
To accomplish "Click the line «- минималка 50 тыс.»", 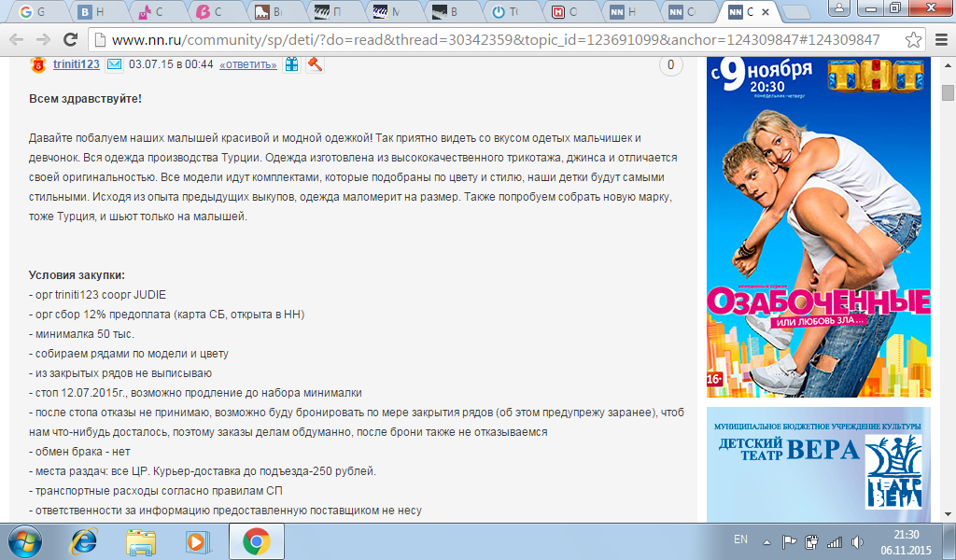I will click(82, 334).
